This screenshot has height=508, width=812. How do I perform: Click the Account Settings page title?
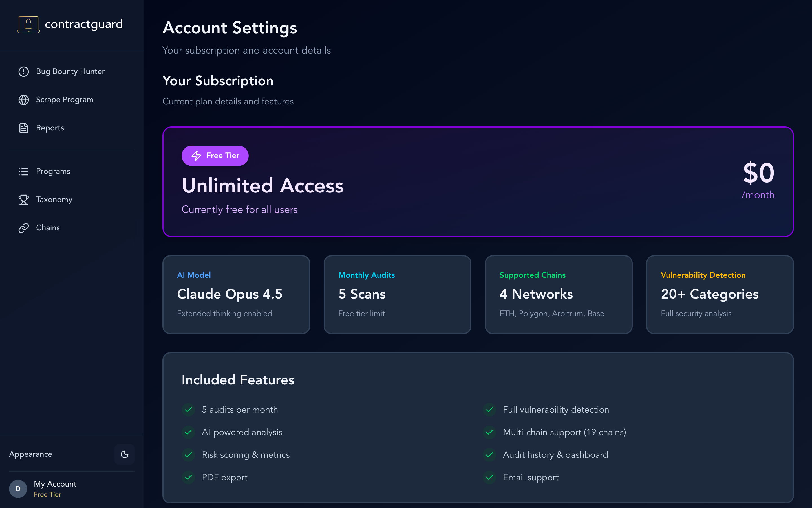click(x=230, y=28)
